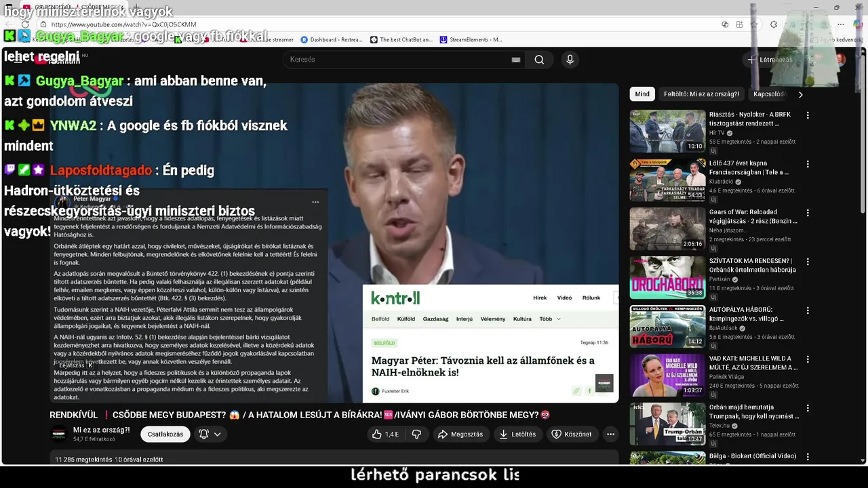Open the DROGHÁBORÚ Partizán video thumbnail
868x488 pixels.
(667, 278)
